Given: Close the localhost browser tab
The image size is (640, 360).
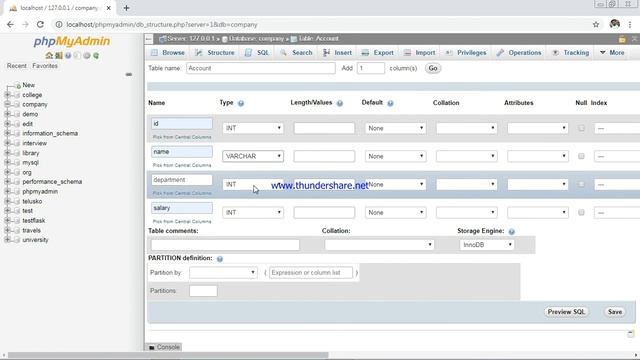Looking at the screenshot, I should coord(109,8).
